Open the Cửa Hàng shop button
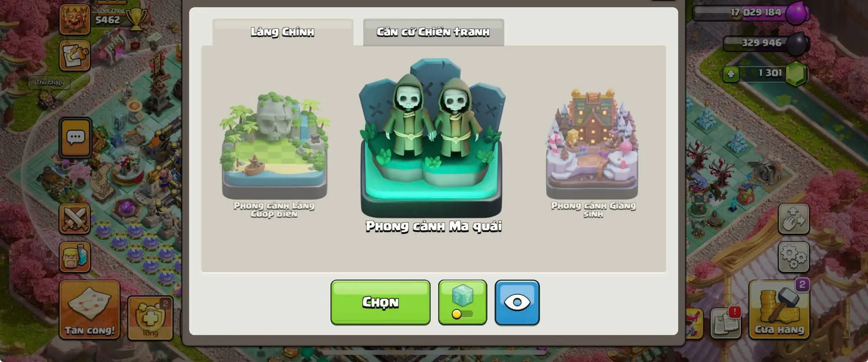Image resolution: width=868 pixels, height=362 pixels. tap(779, 309)
